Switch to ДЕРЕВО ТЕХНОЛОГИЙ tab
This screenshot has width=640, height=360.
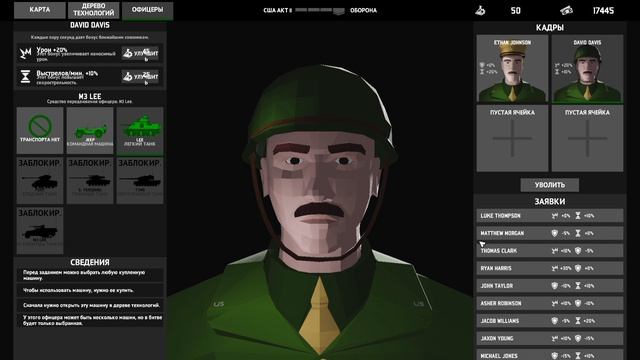pos(93,10)
